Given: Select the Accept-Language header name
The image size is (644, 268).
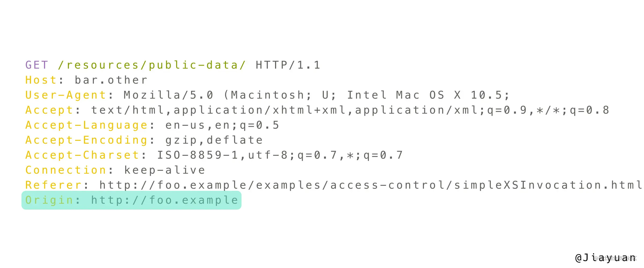Looking at the screenshot, I should 86,125.
